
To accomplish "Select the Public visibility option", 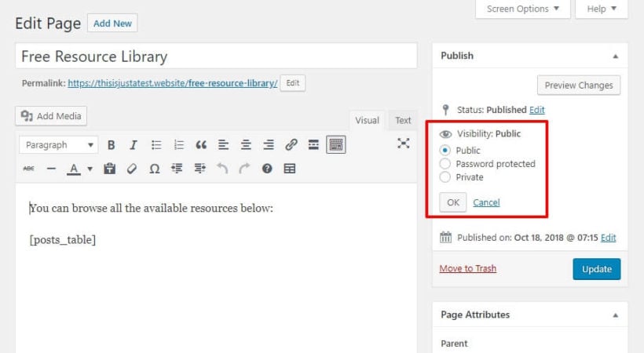I will point(445,151).
